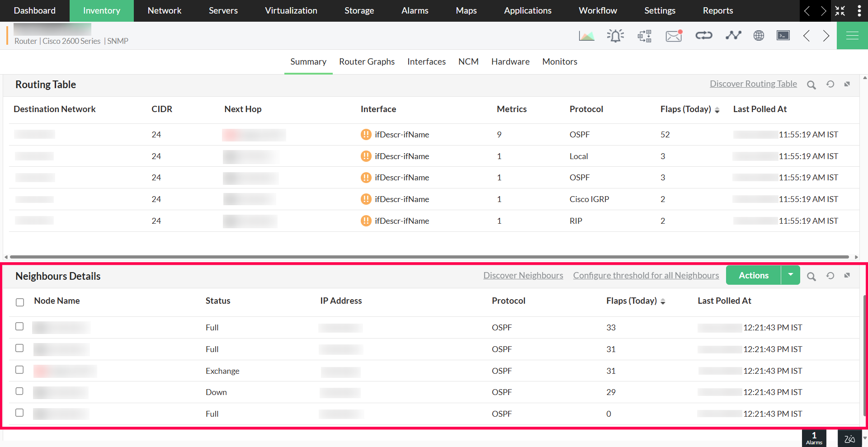Click the green Actions button
868x447 pixels.
[754, 275]
